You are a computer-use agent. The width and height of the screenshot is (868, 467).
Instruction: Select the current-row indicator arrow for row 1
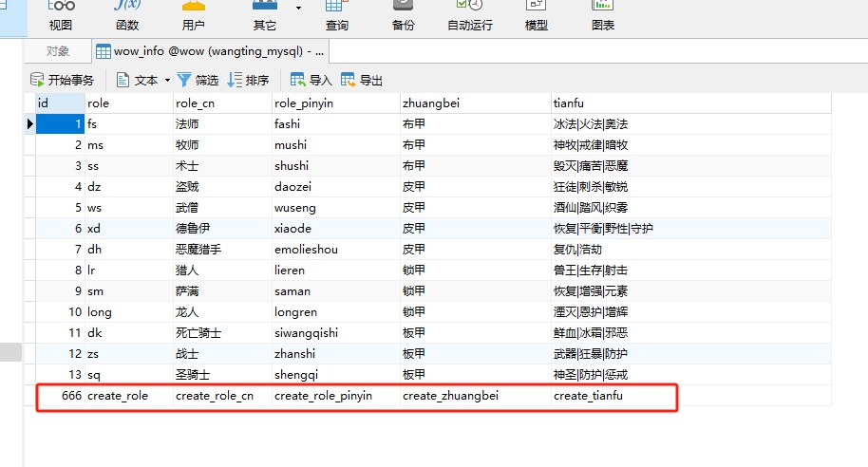[29, 124]
